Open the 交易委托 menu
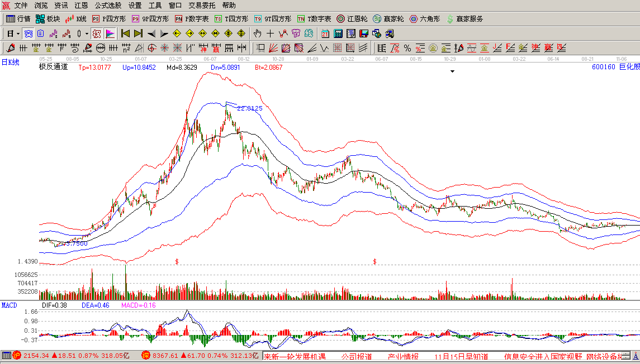Screen dimensions: 640x364 click(x=202, y=5)
